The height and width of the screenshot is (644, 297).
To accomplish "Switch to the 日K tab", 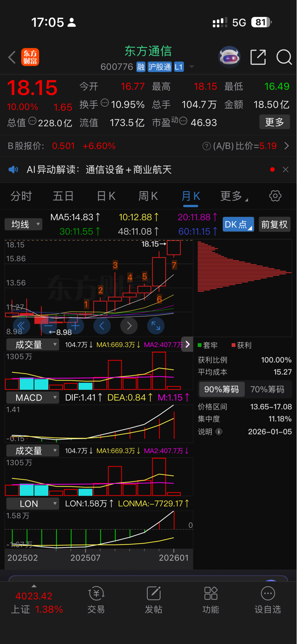I will point(106,196).
